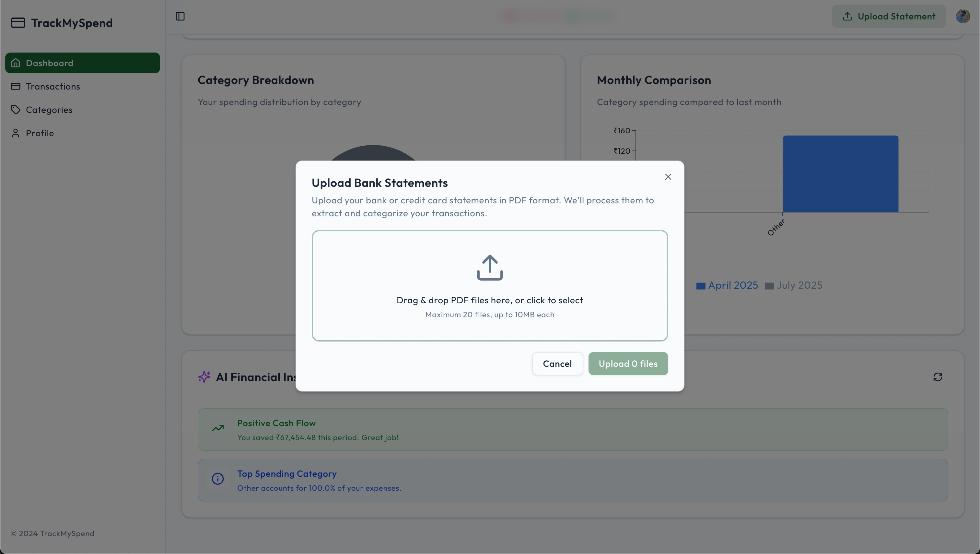The height and width of the screenshot is (554, 980).
Task: Open the user avatar menu
Action: tap(962, 16)
